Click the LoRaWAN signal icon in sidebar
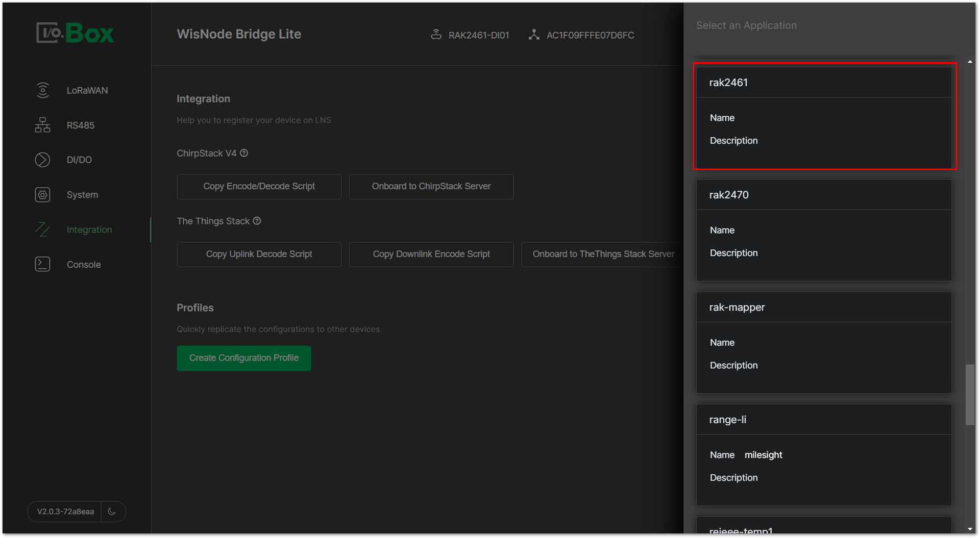The width and height of the screenshot is (980, 538). point(43,90)
